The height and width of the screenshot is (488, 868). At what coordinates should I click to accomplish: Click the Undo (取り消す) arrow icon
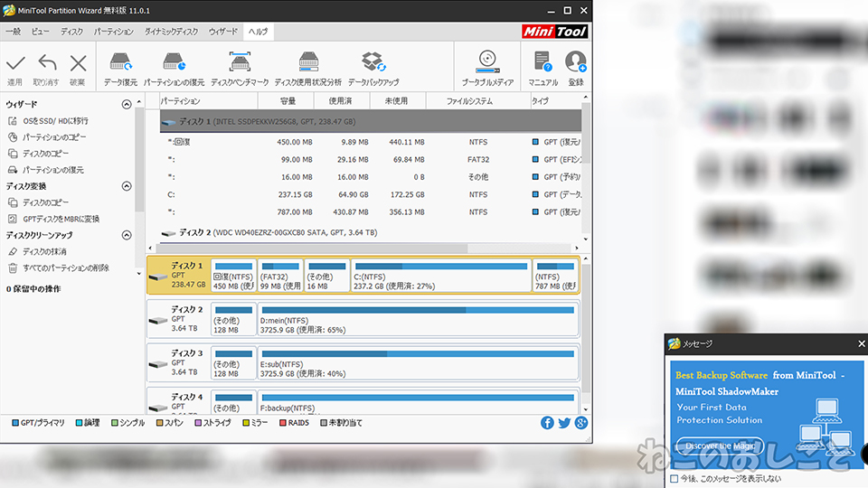point(47,63)
